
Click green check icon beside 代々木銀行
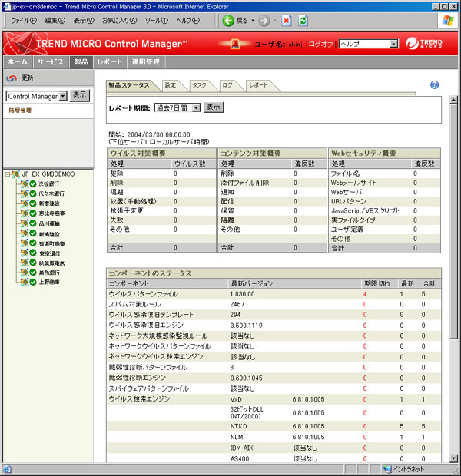[33, 193]
